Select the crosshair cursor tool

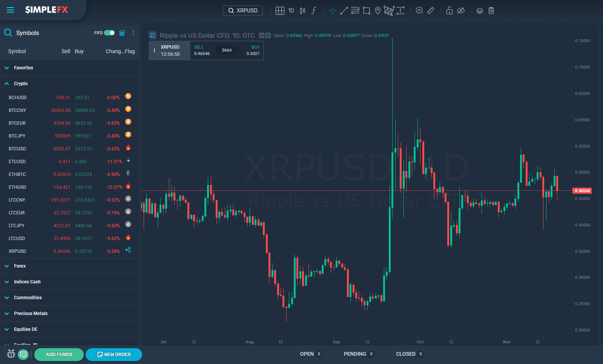(x=333, y=11)
